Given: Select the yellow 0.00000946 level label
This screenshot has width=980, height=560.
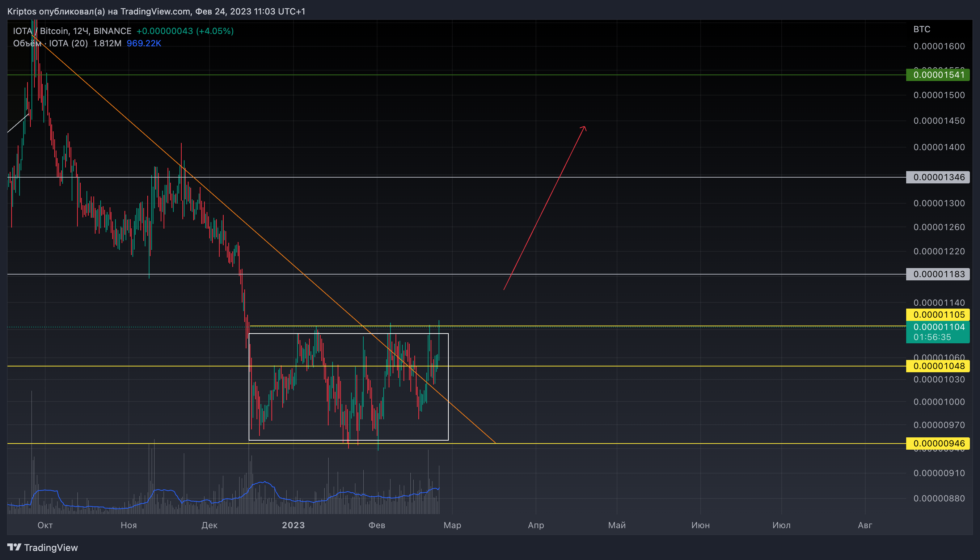Looking at the screenshot, I should tap(938, 443).
